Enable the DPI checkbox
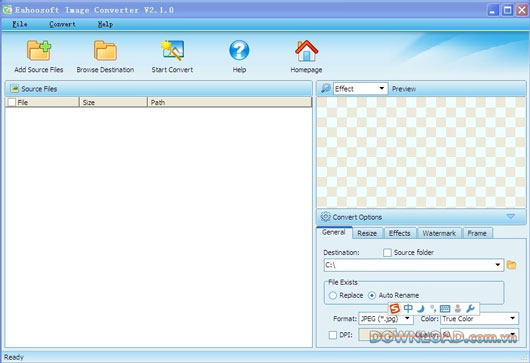Viewport: 530px width, 363px height. click(333, 335)
